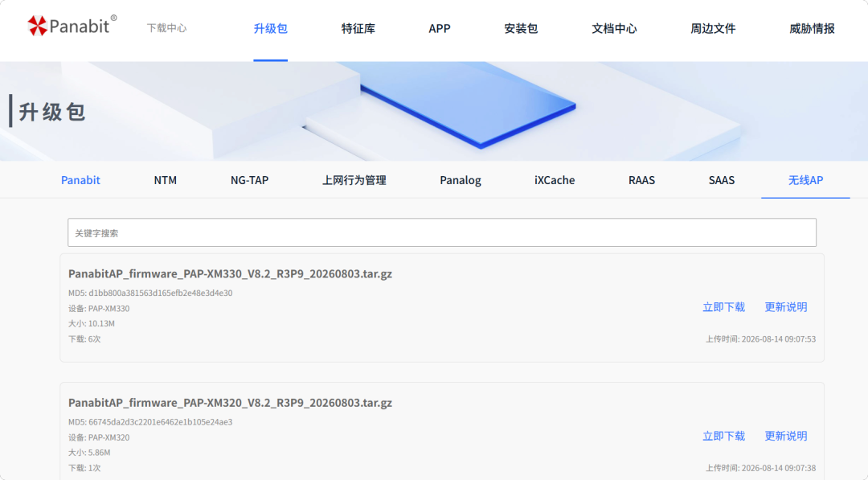Click the 下载: 6次 count
The image size is (868, 480).
click(x=84, y=338)
